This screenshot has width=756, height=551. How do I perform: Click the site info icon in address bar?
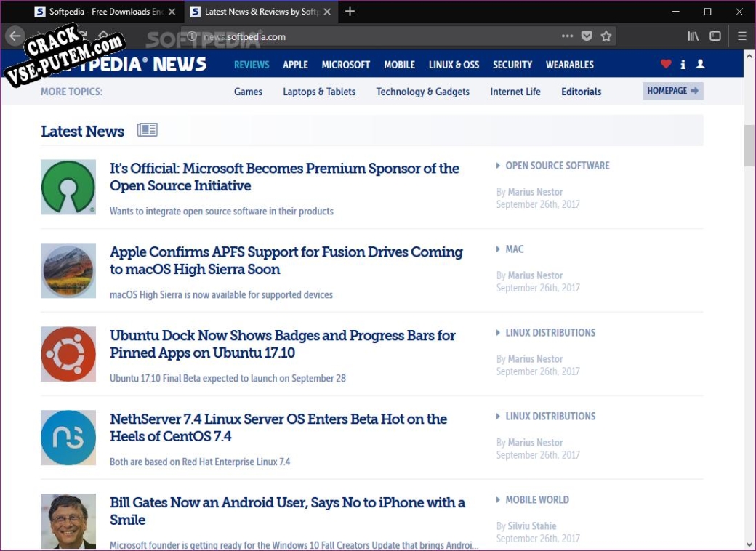[191, 36]
